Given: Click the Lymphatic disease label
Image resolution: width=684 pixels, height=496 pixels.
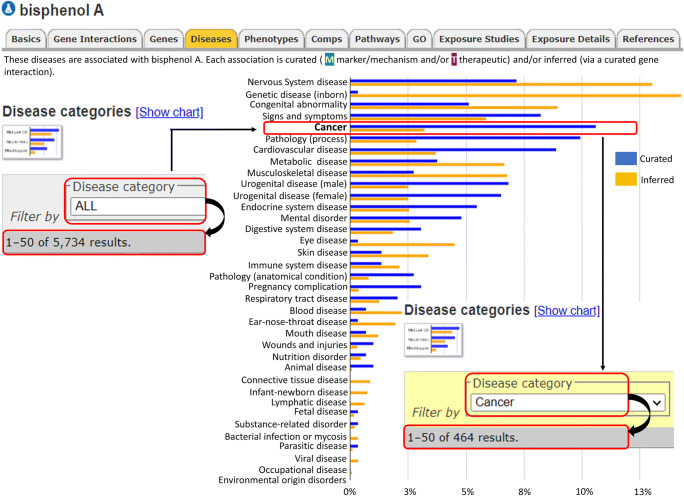Looking at the screenshot, I should [309, 402].
